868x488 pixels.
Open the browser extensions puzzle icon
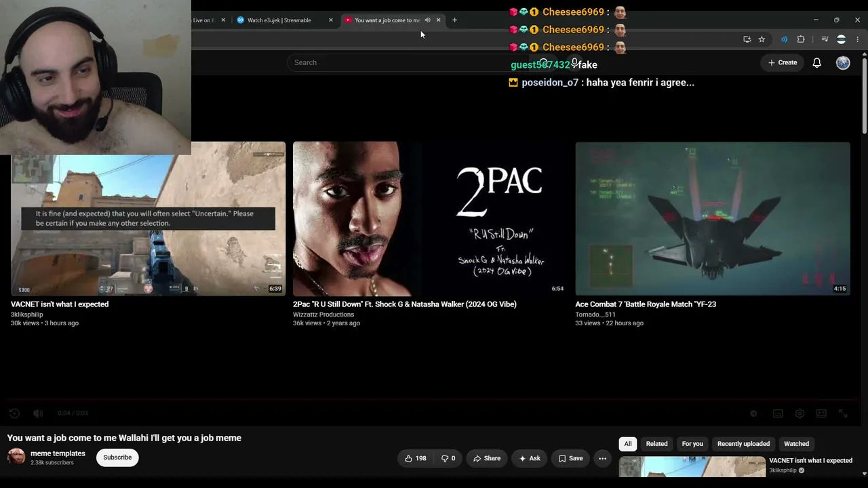pos(801,39)
